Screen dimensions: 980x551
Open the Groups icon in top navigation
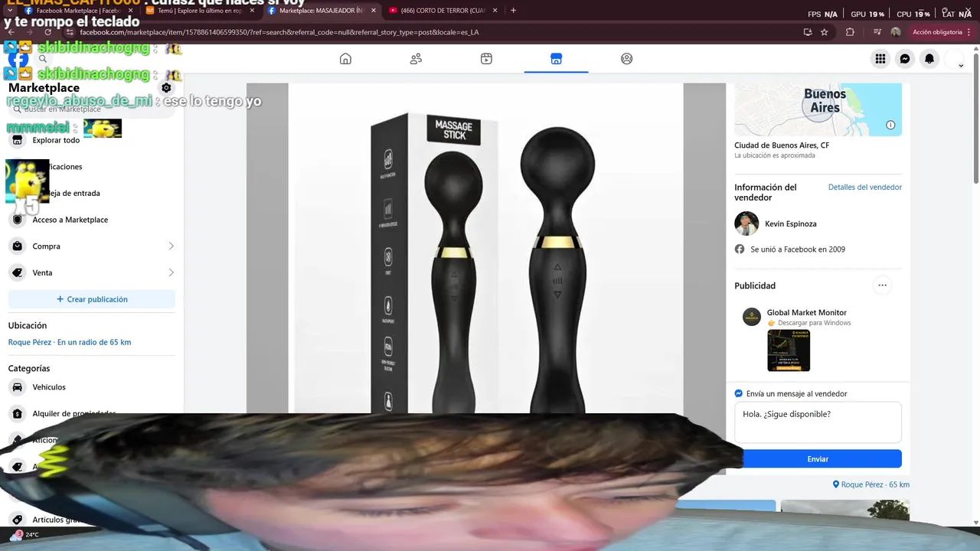[x=627, y=59]
